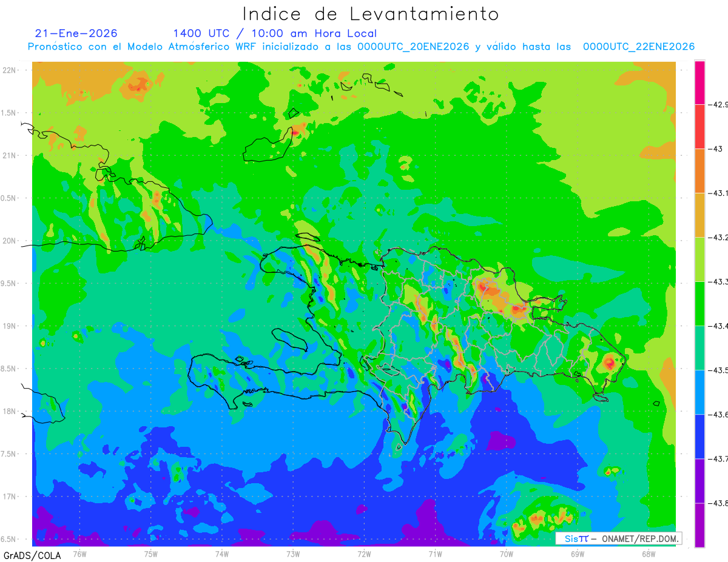Pick the violet swatch between -43.7 and -43.8
Screen dimensions: 728x562
click(699, 481)
